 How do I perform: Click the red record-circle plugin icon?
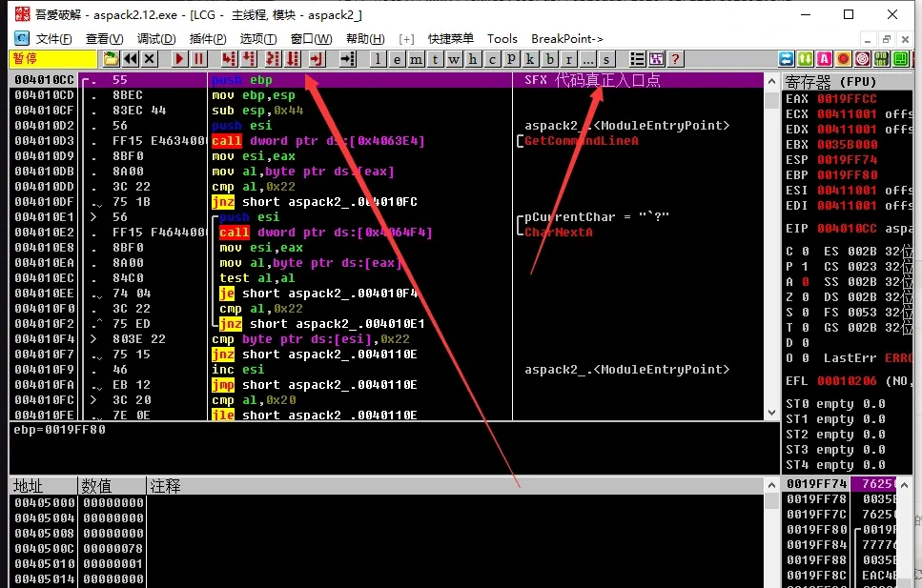pos(844,59)
